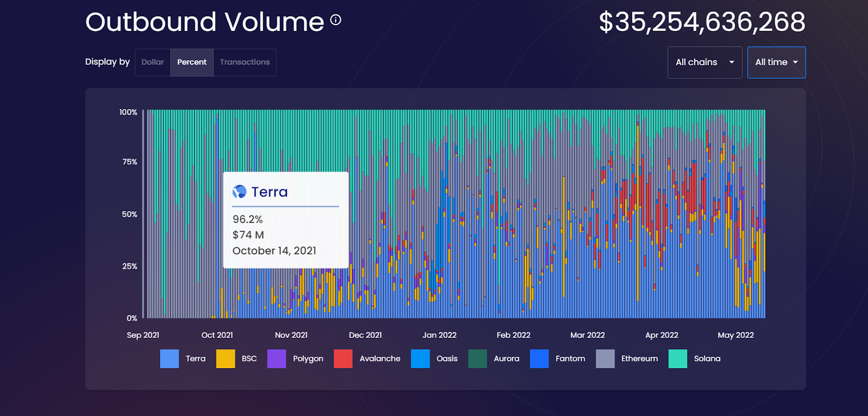Image resolution: width=868 pixels, height=416 pixels.
Task: Click the Solana legend label
Action: tap(707, 359)
